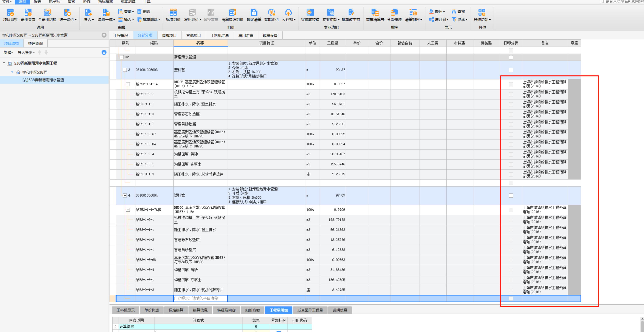Click the 插入 toolbar button
Screen dimensions: 644x332
tap(126, 19)
